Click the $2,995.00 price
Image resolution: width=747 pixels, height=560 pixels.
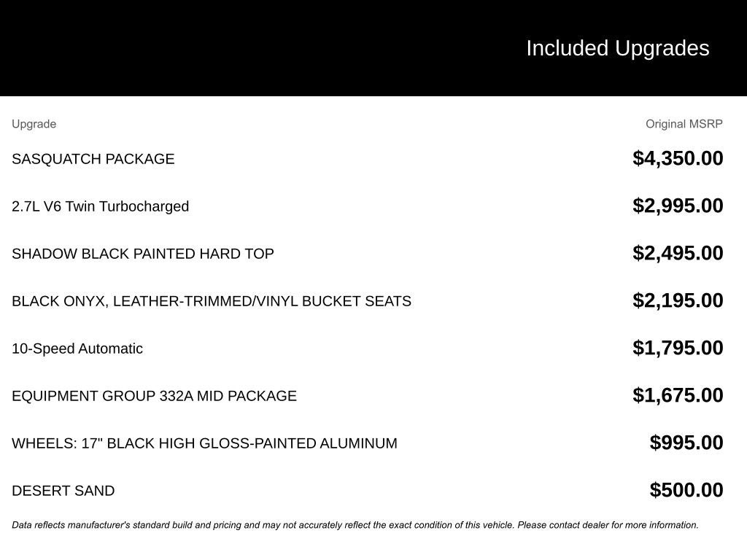point(678,206)
